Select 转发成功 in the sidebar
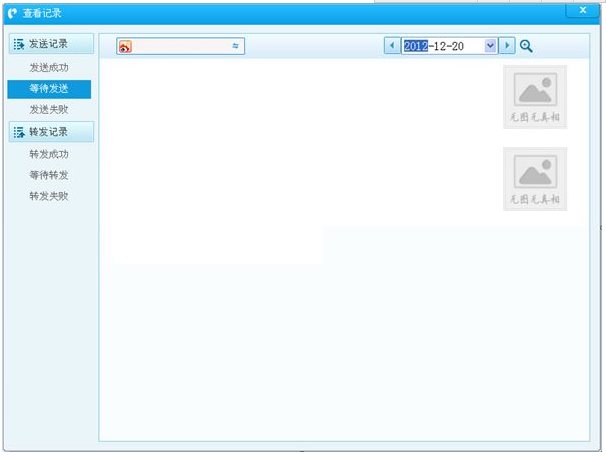Viewport: 606px width, 457px height. point(49,154)
